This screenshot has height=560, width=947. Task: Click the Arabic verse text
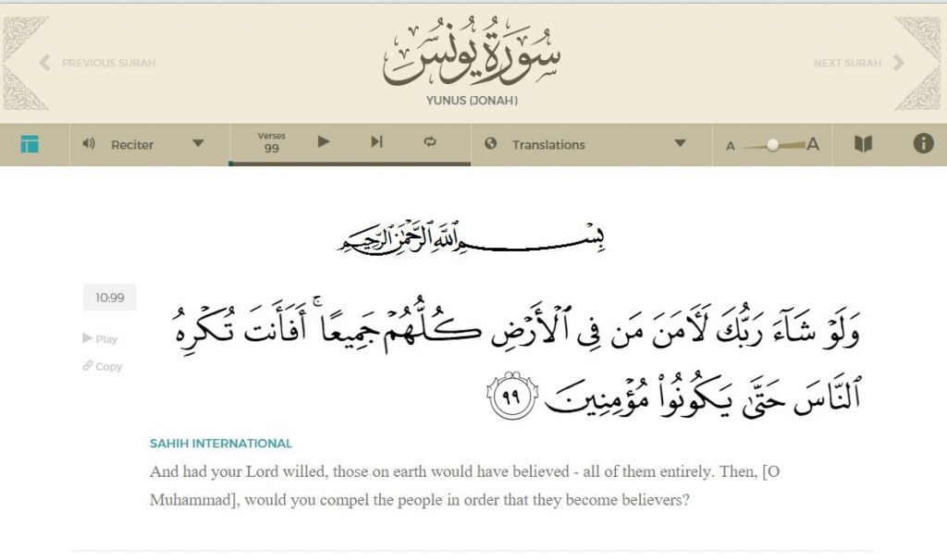point(518,359)
